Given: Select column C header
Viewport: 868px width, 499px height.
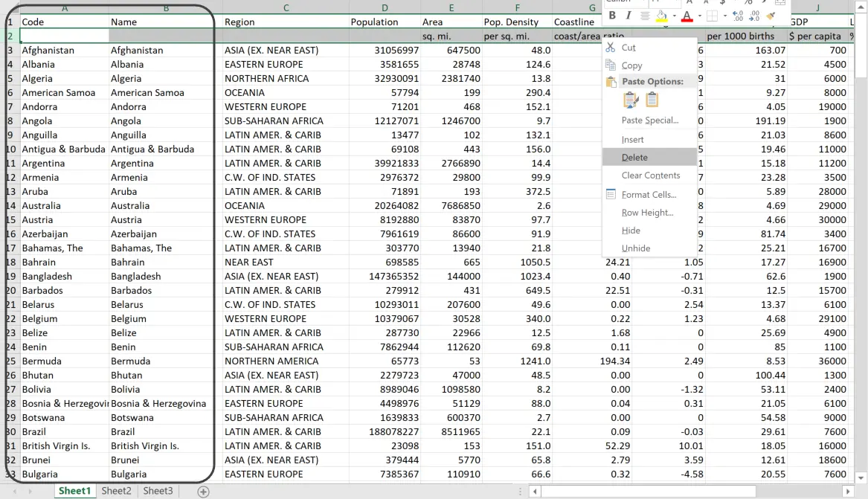Looking at the screenshot, I should tap(286, 7).
